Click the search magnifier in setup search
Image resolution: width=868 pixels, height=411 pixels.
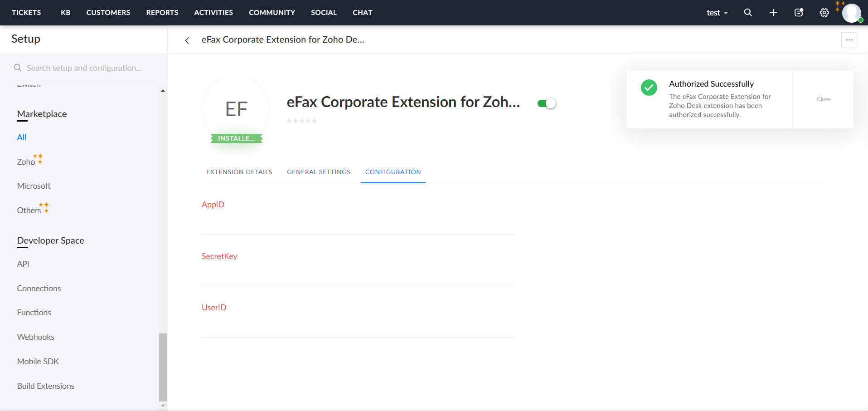tap(18, 68)
